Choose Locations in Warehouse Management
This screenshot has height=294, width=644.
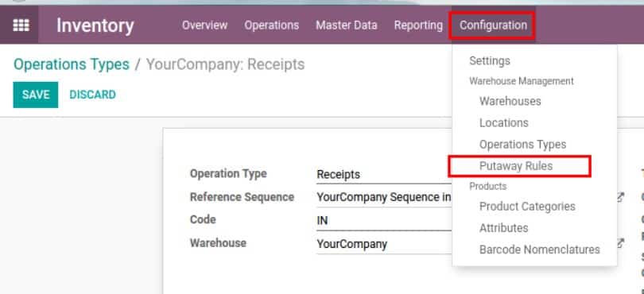[x=503, y=123]
